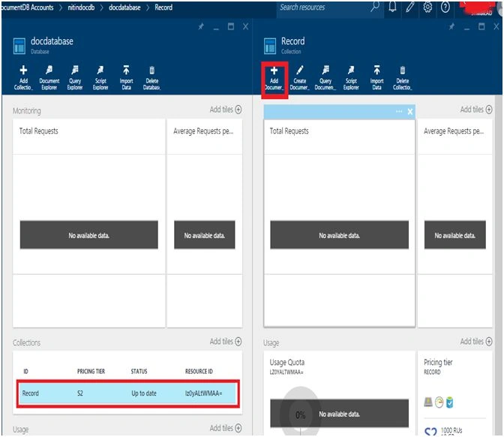Screen dimensions: 504x437
Task: Click S2 pricing tier cell
Action: pyautogui.click(x=80, y=393)
